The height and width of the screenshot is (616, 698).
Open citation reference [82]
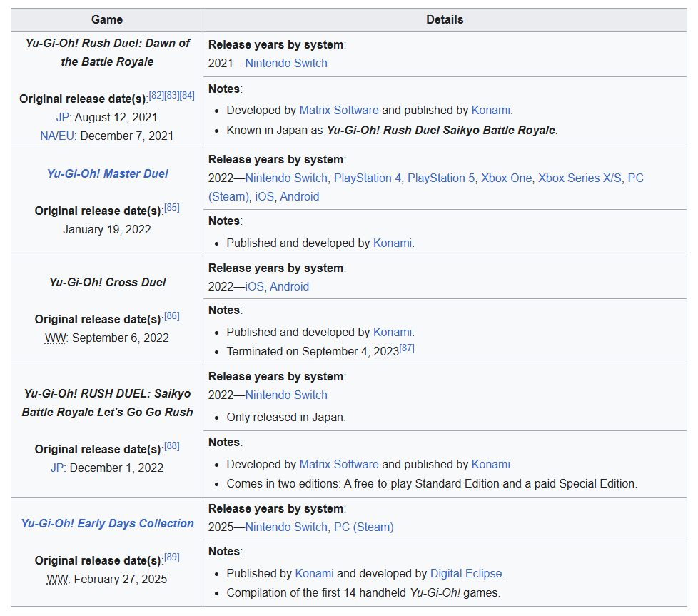(x=156, y=95)
